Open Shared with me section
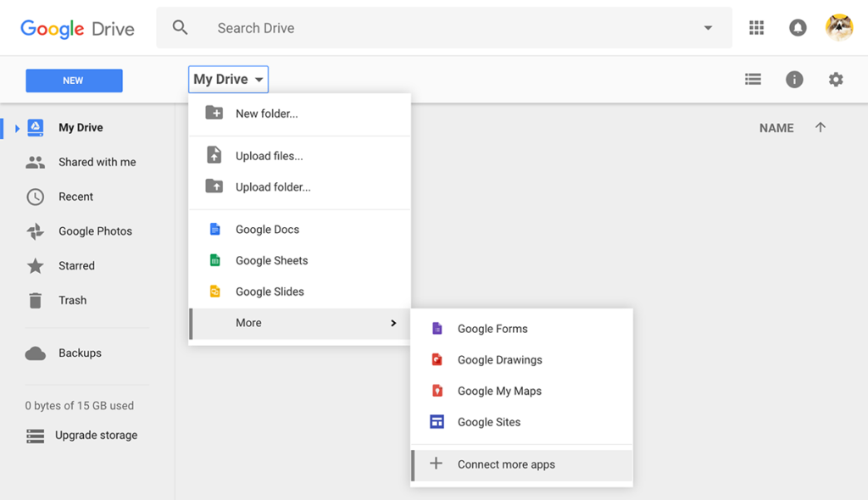The image size is (868, 500). pos(97,162)
